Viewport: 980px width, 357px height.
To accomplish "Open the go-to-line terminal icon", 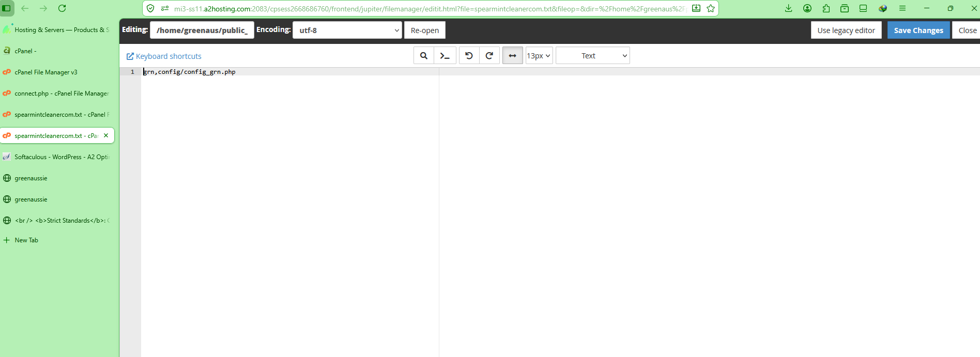I will tap(445, 56).
